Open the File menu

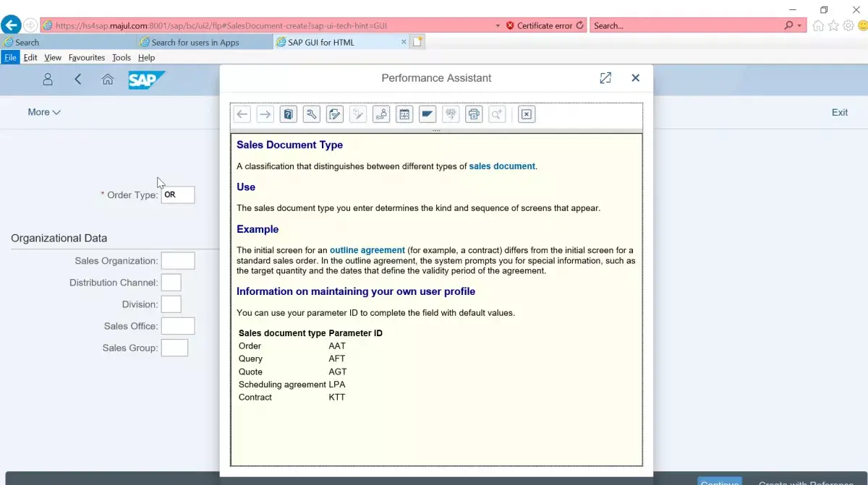pos(10,58)
